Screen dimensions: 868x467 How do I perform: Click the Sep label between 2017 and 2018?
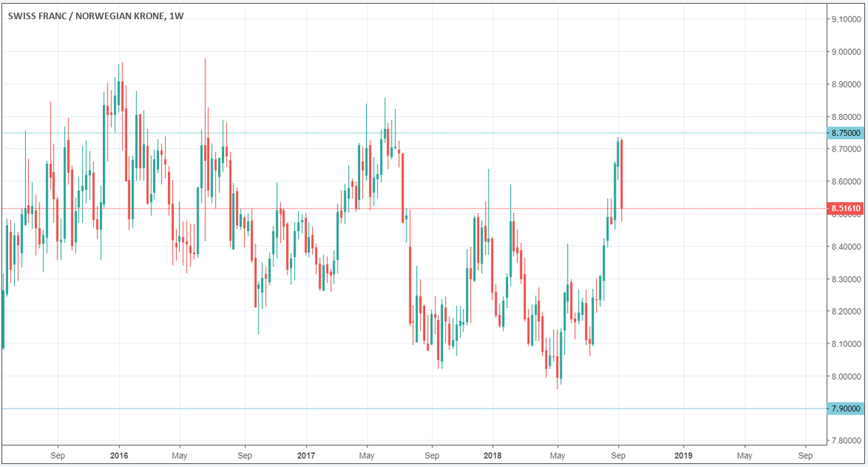[432, 455]
